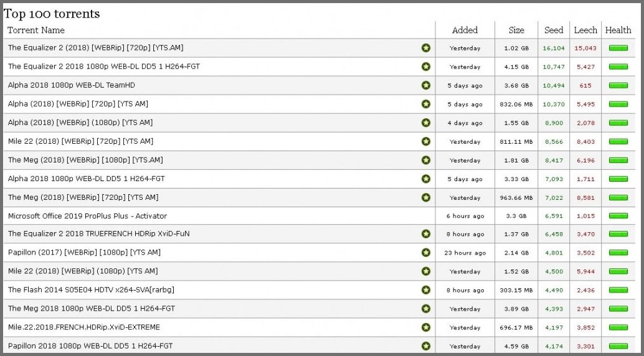Click size value 303.15 MB
644x356 pixels.
point(516,290)
